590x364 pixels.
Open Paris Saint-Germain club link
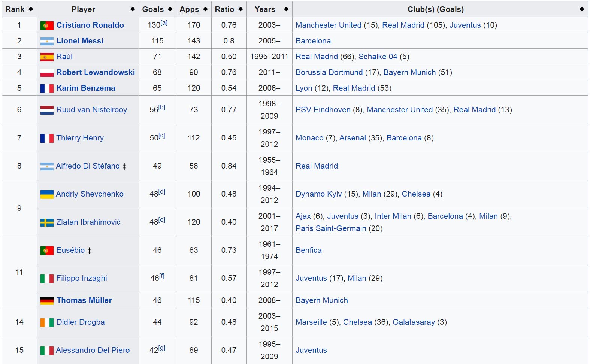pos(330,228)
